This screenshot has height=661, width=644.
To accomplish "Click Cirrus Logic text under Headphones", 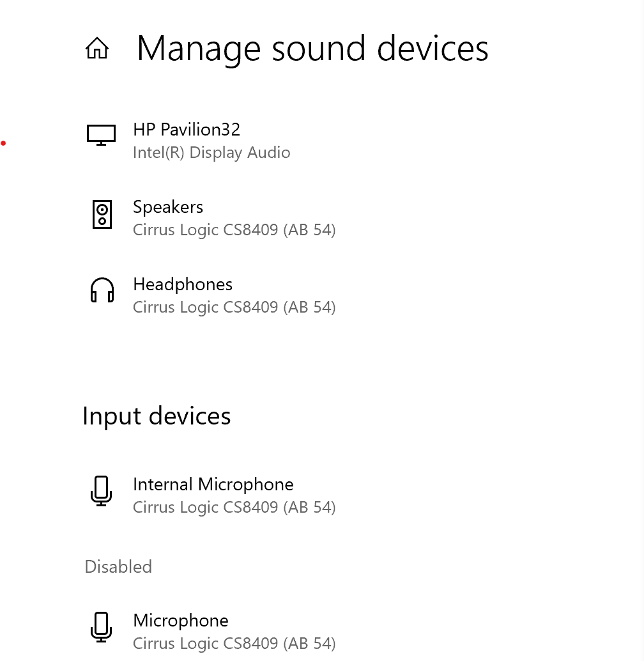I will pos(234,307).
